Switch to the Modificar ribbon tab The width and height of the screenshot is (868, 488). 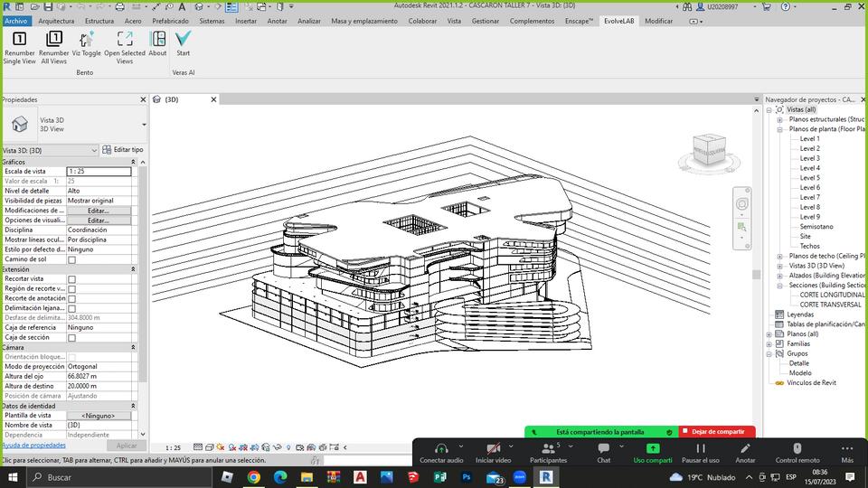click(x=658, y=21)
